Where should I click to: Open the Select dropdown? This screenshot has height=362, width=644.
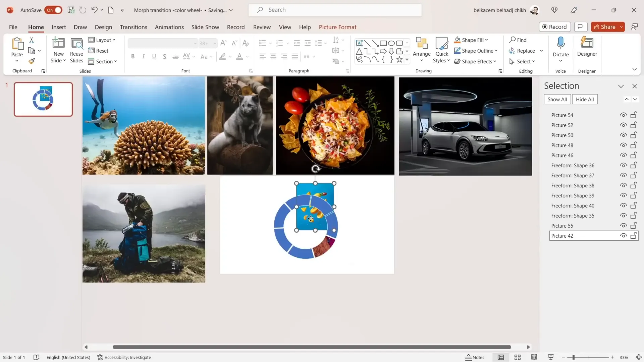(x=522, y=61)
